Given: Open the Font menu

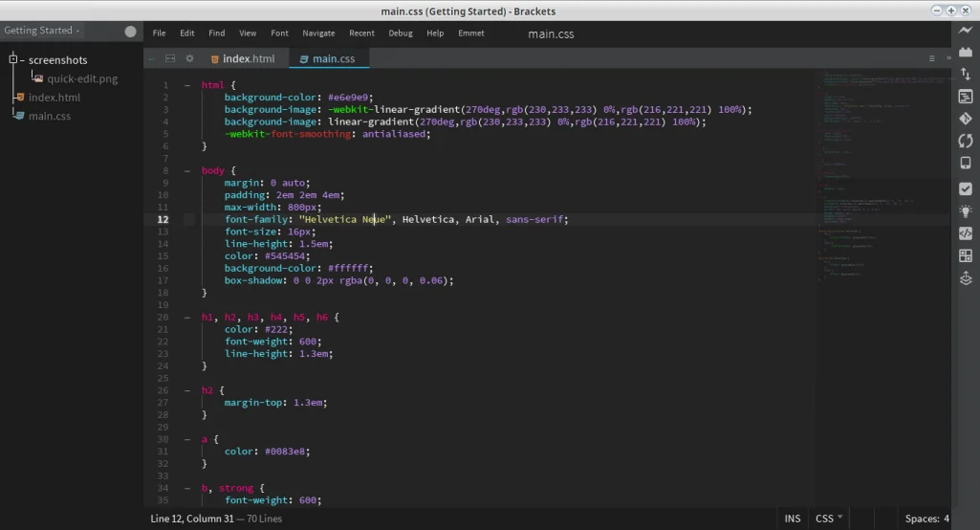Looking at the screenshot, I should point(279,33).
